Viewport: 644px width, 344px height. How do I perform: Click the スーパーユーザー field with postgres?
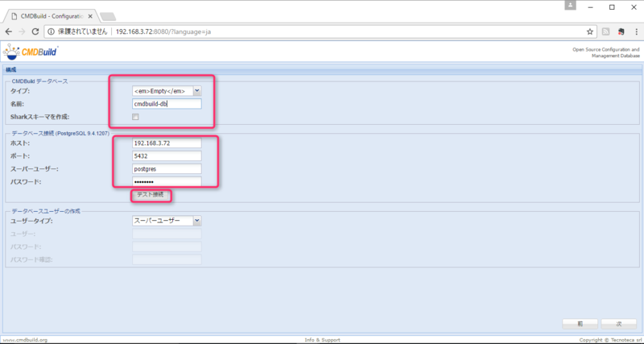[167, 169]
